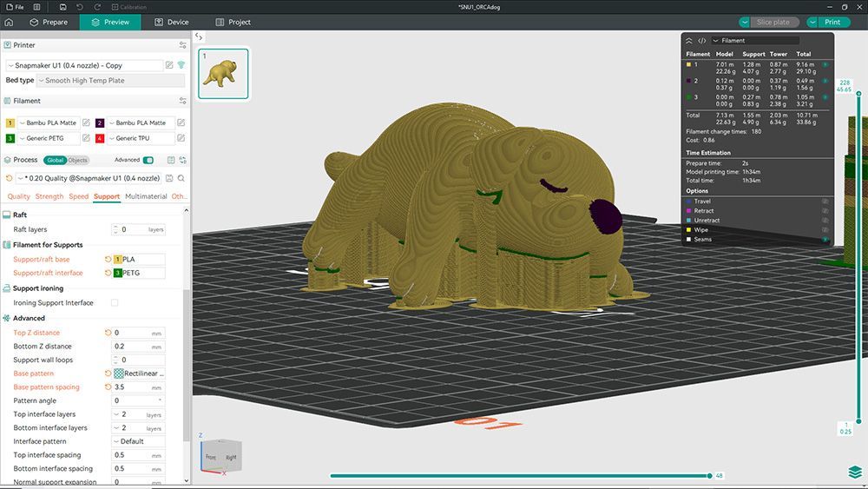Image resolution: width=868 pixels, height=489 pixels.
Task: Select the Global process mode
Action: pyautogui.click(x=55, y=160)
